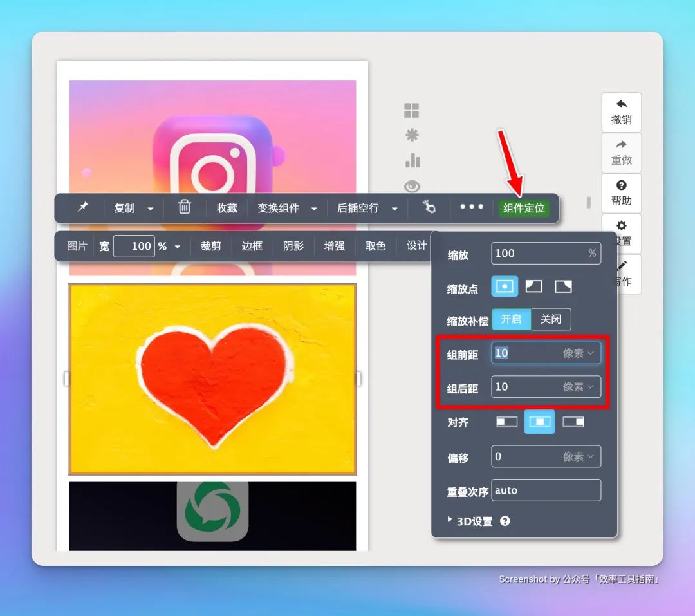Click the bar chart icon

click(412, 160)
